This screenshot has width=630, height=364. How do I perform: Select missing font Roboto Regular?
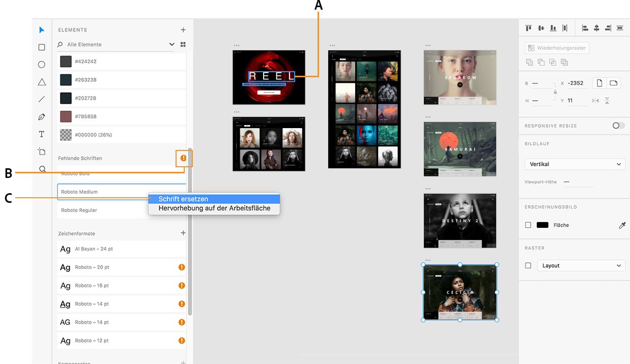coord(121,210)
